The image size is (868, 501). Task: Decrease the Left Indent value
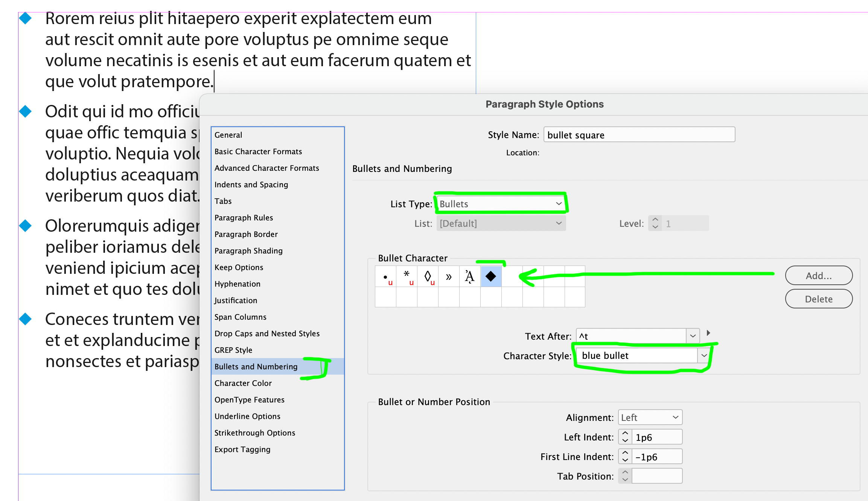pyautogui.click(x=624, y=440)
